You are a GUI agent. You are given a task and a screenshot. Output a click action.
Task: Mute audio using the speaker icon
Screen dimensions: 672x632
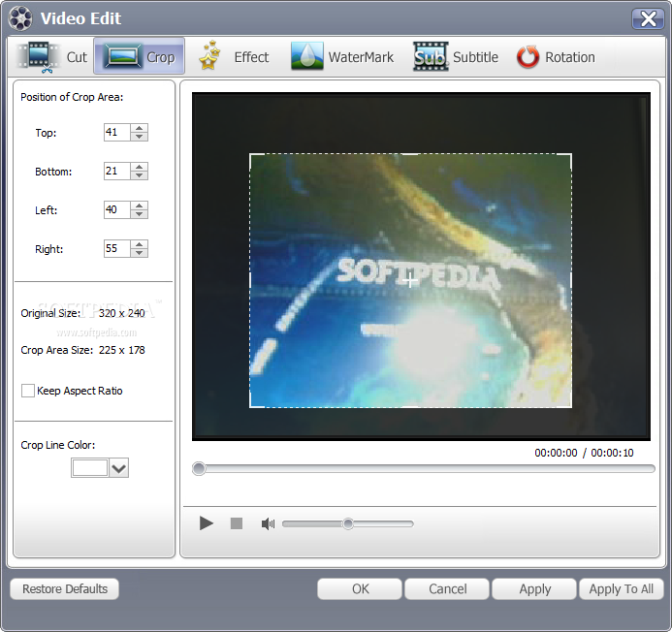point(268,523)
